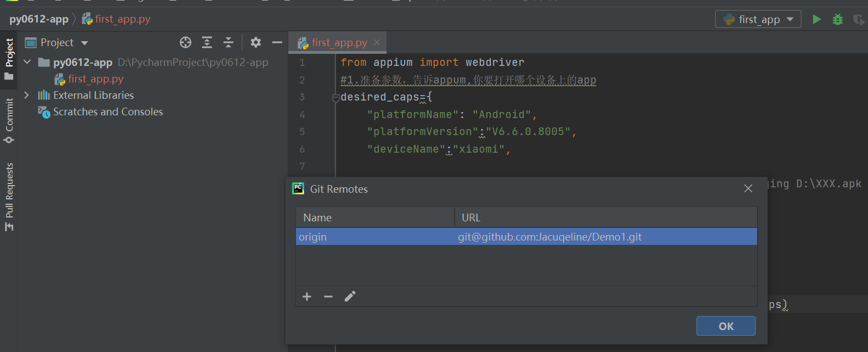Collapse the py0612-app project folder

coord(27,62)
